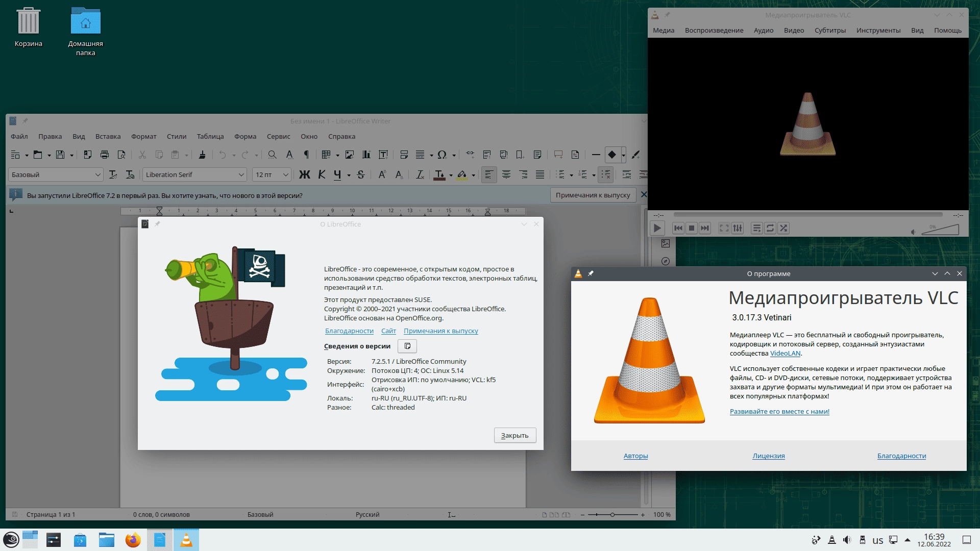Expand basic shapes dropdown arrow in Writer
This screenshot has height=551, width=980.
623,155
